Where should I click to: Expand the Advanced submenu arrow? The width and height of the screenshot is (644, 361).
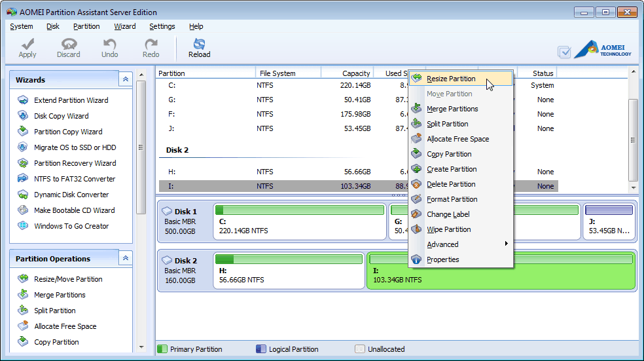tap(507, 244)
